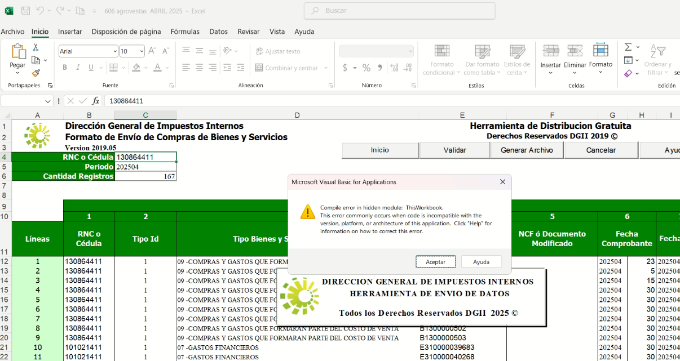680x361 pixels.
Task: Expand Dar formato como tabla dropdown
Action: [498, 73]
